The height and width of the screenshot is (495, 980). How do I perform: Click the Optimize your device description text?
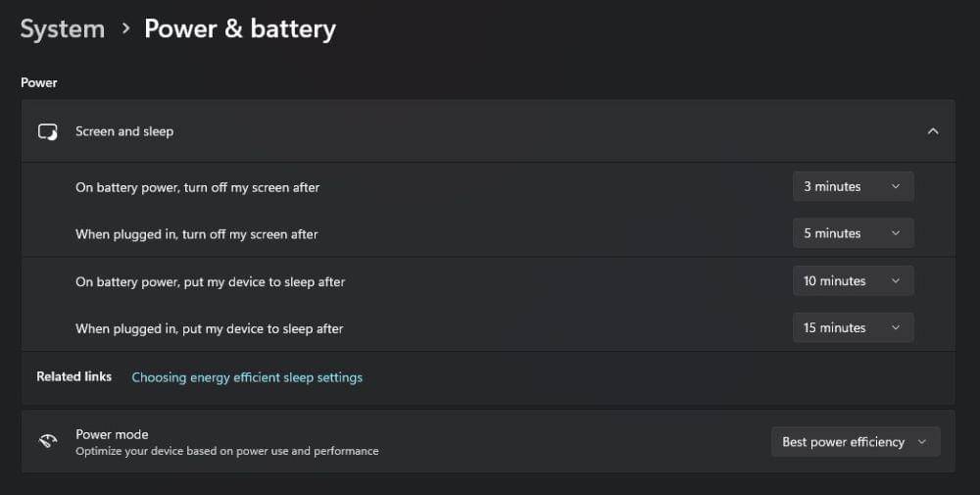pyautogui.click(x=226, y=452)
